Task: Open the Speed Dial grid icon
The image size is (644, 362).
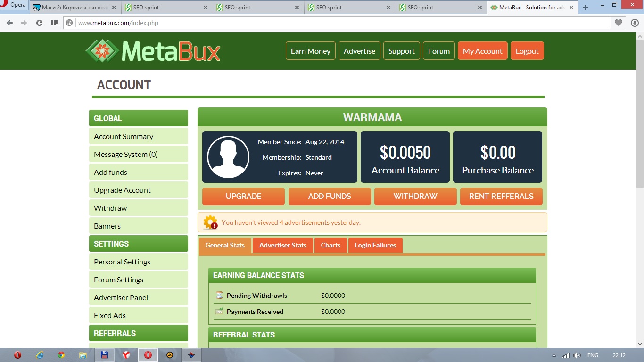Action: (x=54, y=23)
